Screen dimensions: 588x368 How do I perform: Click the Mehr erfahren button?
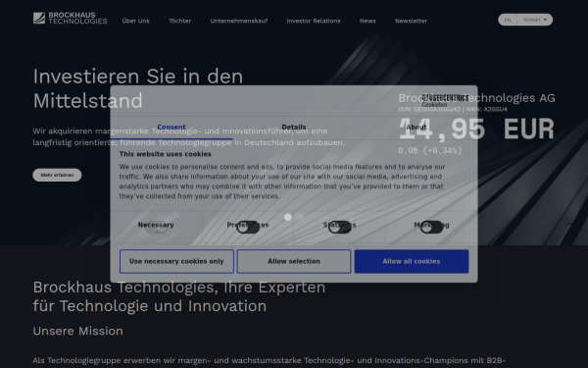coord(57,175)
